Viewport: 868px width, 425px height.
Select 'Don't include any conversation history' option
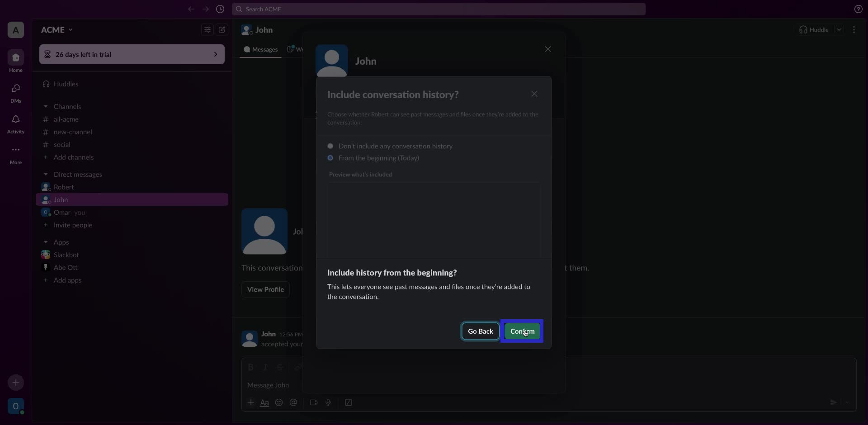click(x=330, y=146)
